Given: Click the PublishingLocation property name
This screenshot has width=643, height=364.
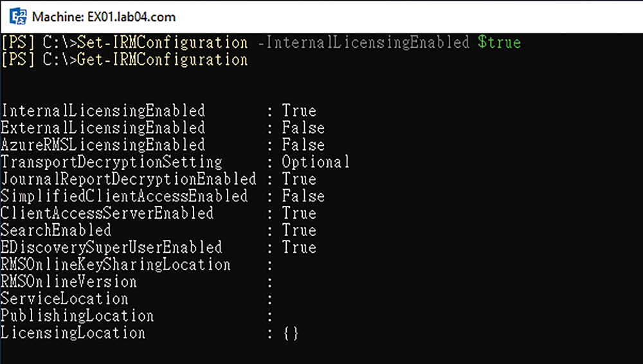Looking at the screenshot, I should click(77, 316).
